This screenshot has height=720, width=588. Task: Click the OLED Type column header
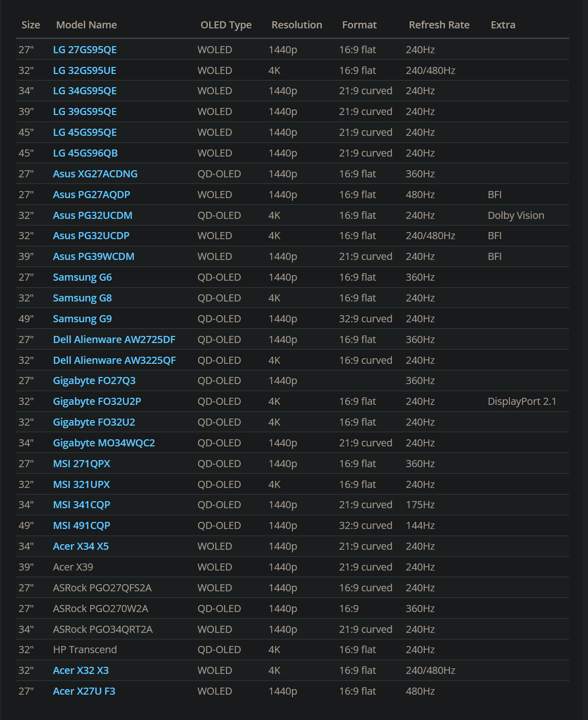coord(226,24)
